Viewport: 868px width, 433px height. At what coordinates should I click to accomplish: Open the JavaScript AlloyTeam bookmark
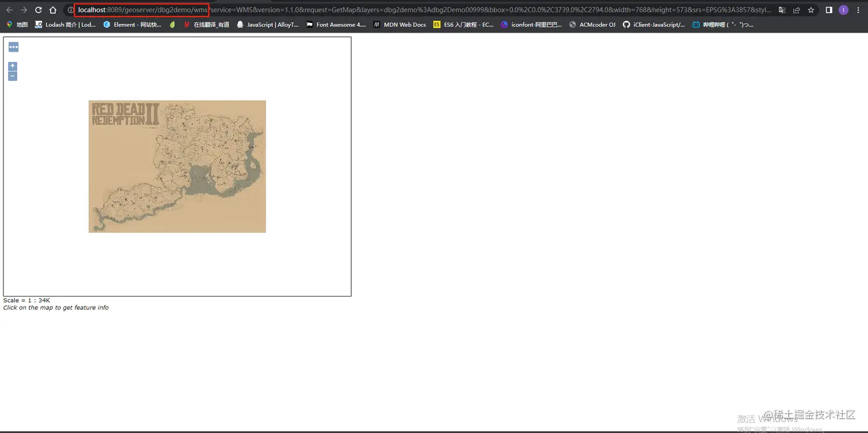pos(268,25)
